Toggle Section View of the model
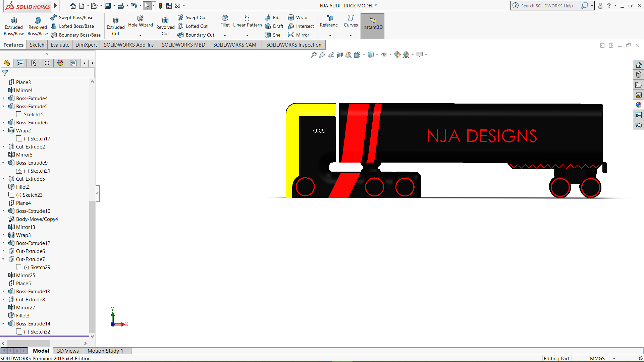Viewport: 644px width, 362px height. pos(340,55)
